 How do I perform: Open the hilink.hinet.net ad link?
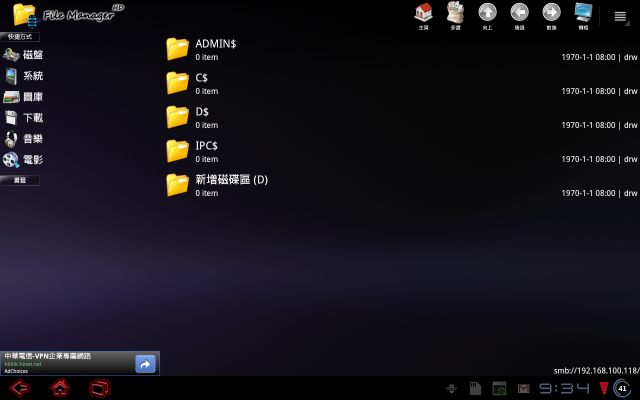click(x=23, y=364)
